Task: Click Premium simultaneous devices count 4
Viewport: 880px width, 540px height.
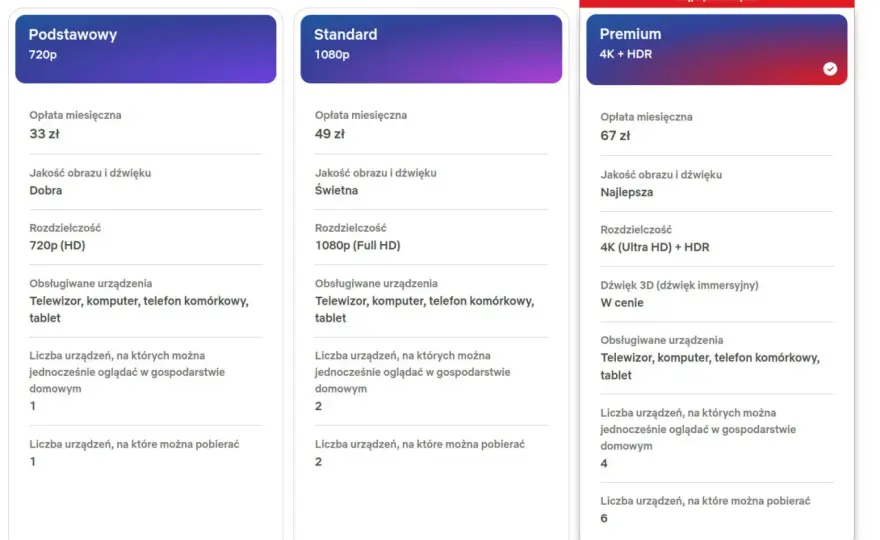Action: tap(604, 464)
